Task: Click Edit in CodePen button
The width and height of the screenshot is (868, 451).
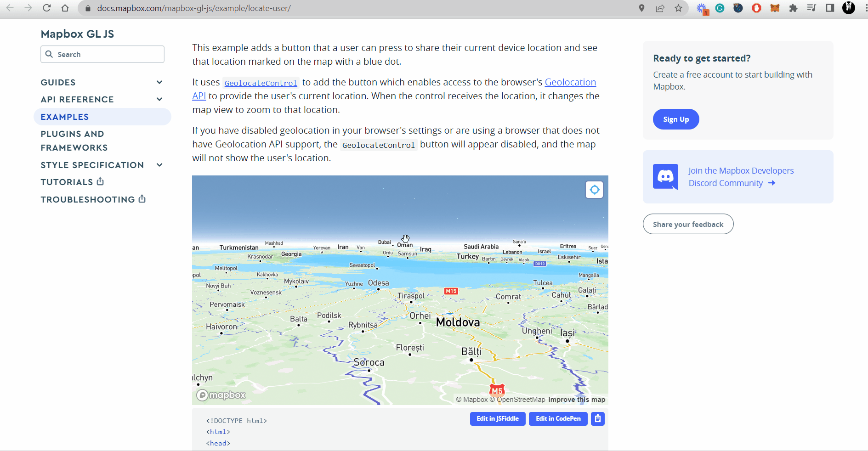Action: click(x=558, y=418)
